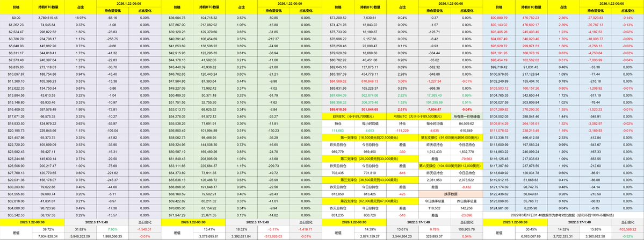644x240 pixels.
Task: Select the 换手数据 label cell
Action: point(450,193)
